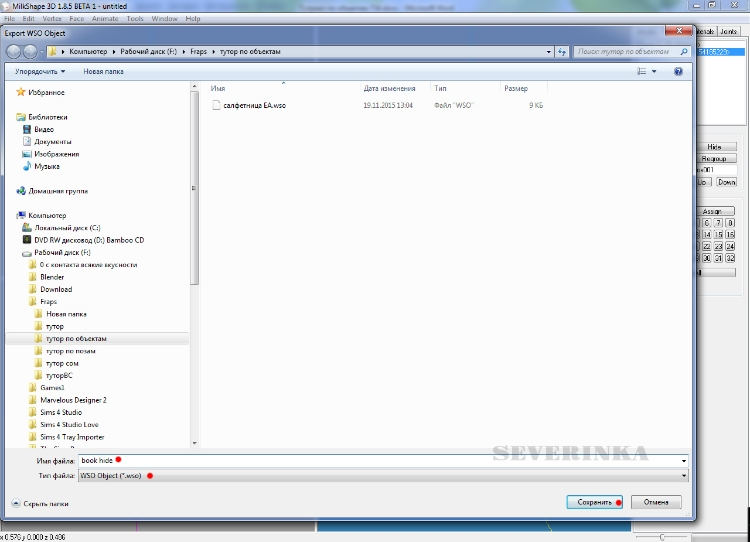Toggle smoothing group 24 button

[x=731, y=246]
